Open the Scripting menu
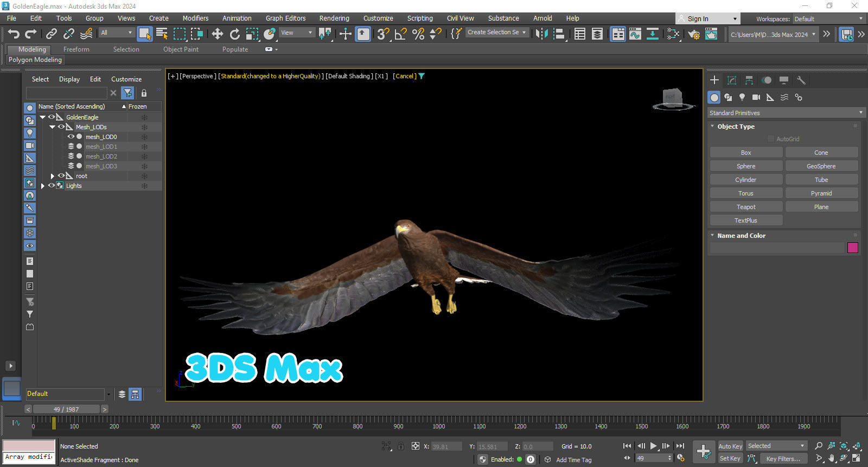The image size is (868, 467). [420, 18]
